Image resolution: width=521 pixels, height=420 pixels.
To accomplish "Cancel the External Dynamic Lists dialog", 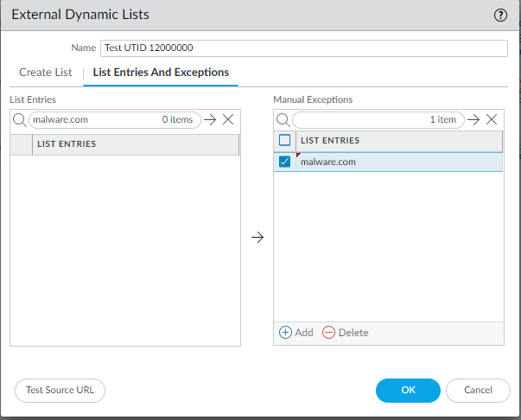I will (x=478, y=391).
